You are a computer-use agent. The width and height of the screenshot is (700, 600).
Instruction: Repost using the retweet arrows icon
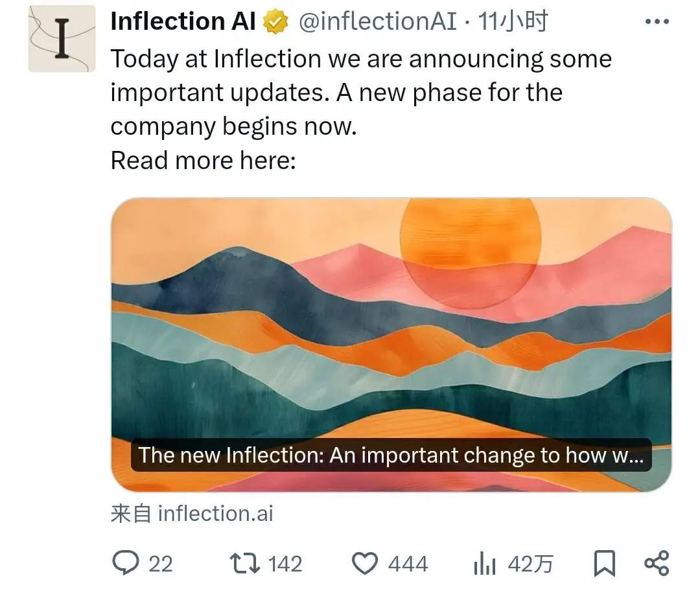(246, 563)
